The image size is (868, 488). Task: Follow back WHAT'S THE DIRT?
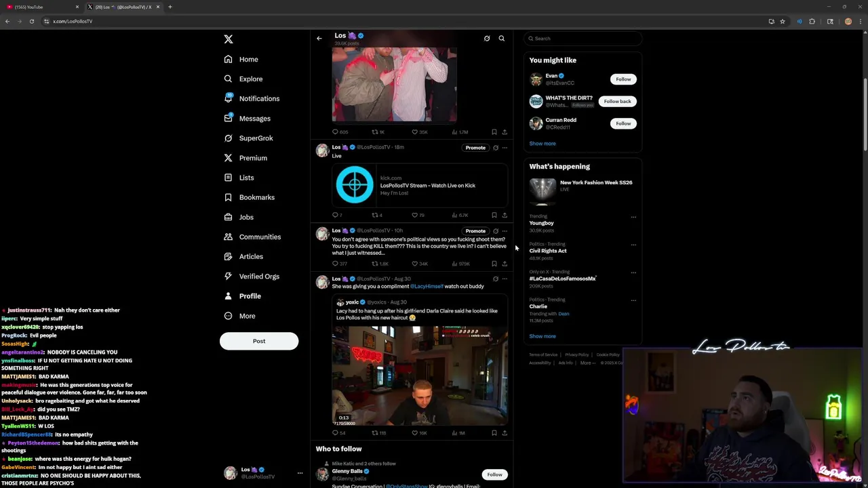click(x=617, y=101)
